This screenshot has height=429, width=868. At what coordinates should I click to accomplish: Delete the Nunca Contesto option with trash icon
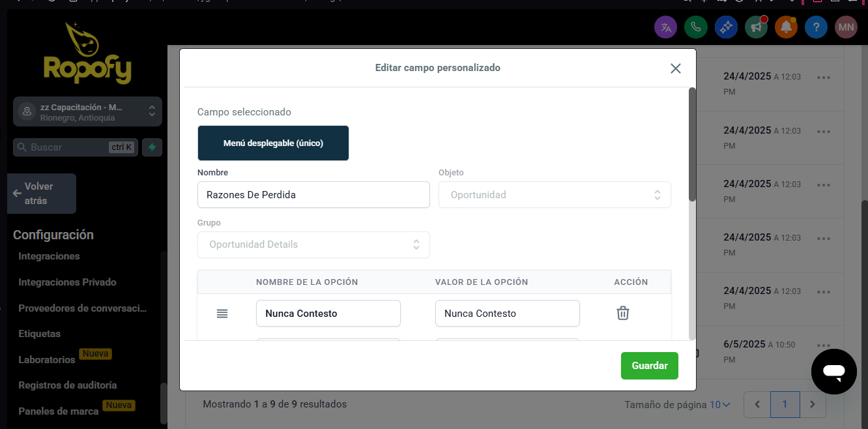click(x=622, y=314)
